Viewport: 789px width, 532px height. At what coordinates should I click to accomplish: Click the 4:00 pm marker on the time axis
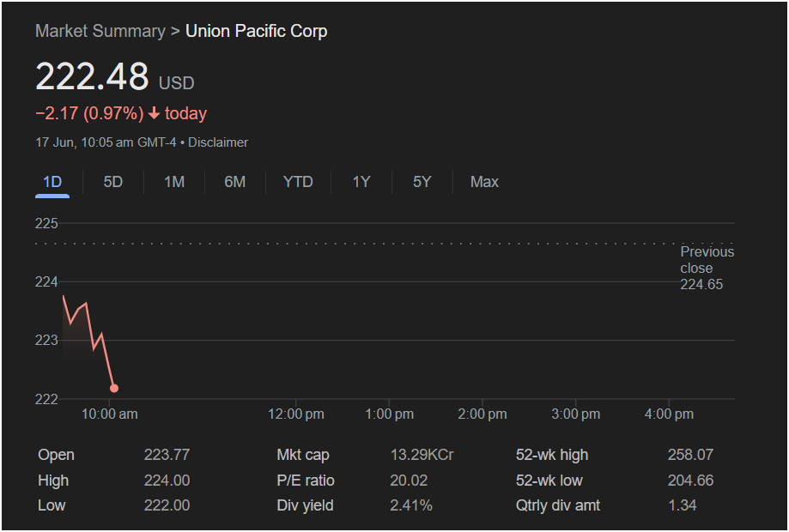pos(669,414)
